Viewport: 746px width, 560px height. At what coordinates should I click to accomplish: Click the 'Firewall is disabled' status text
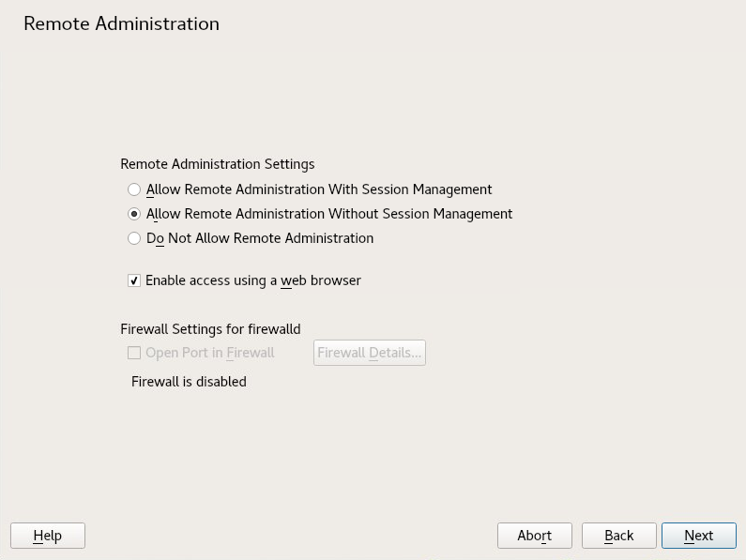tap(189, 382)
